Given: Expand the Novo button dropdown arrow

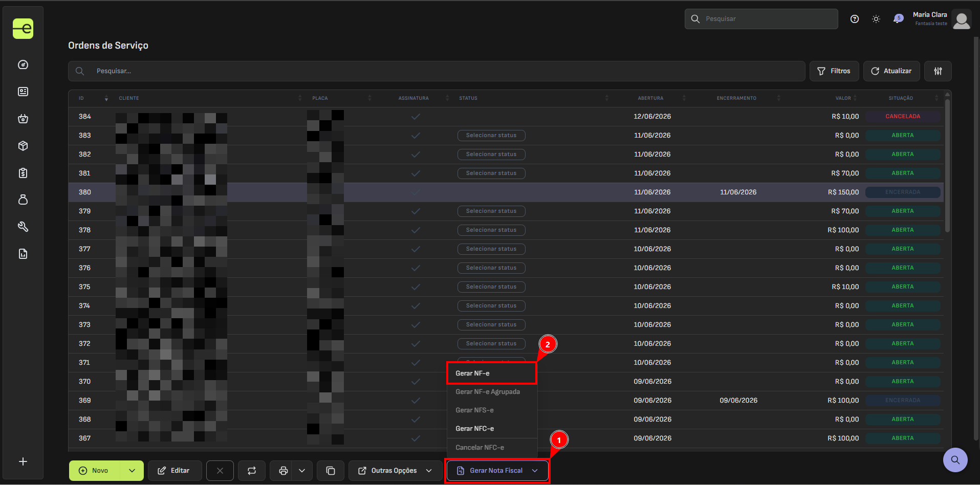Looking at the screenshot, I should pyautogui.click(x=132, y=471).
